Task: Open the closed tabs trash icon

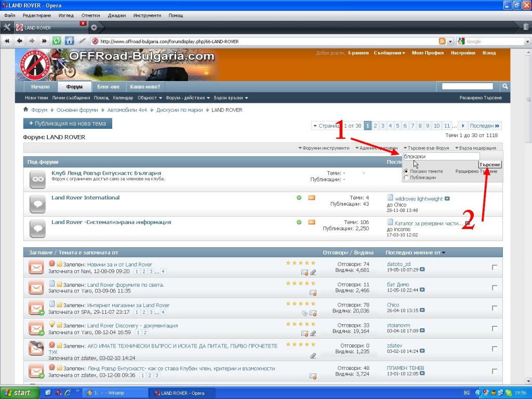Action: point(526,27)
